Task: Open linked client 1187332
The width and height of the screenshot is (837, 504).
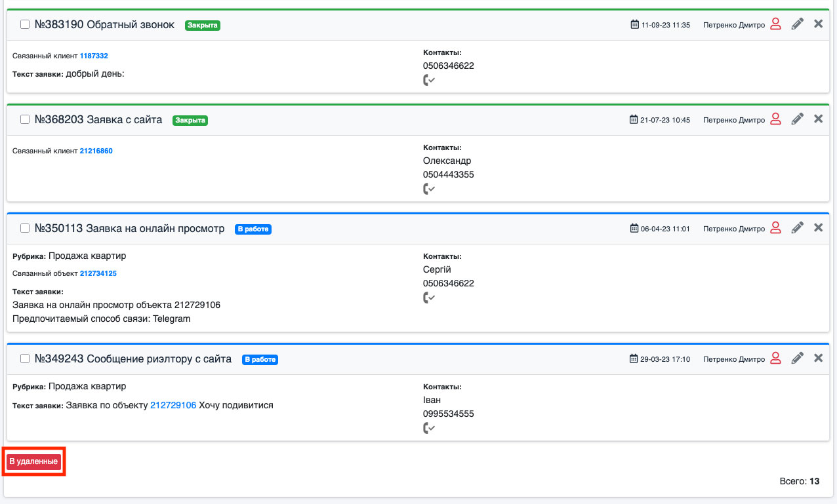Action: click(94, 56)
